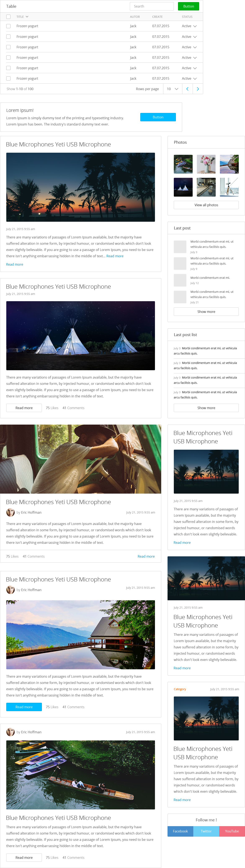Click Eric Hoffman avatar above green van post text

[10, 512]
